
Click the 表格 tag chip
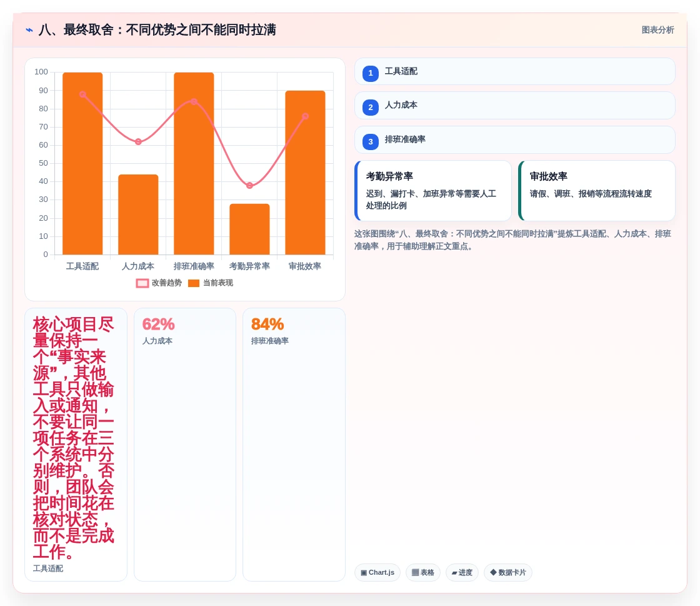tap(422, 572)
